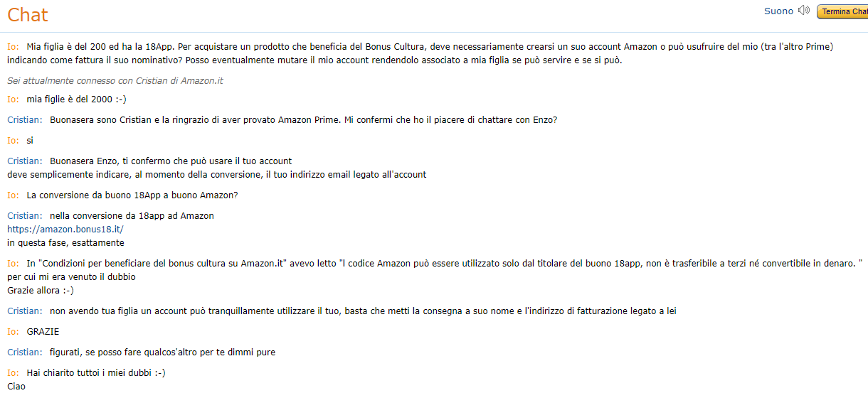Click the uppercase 'GRAZIE' message
The width and height of the screenshot is (868, 393).
43,331
